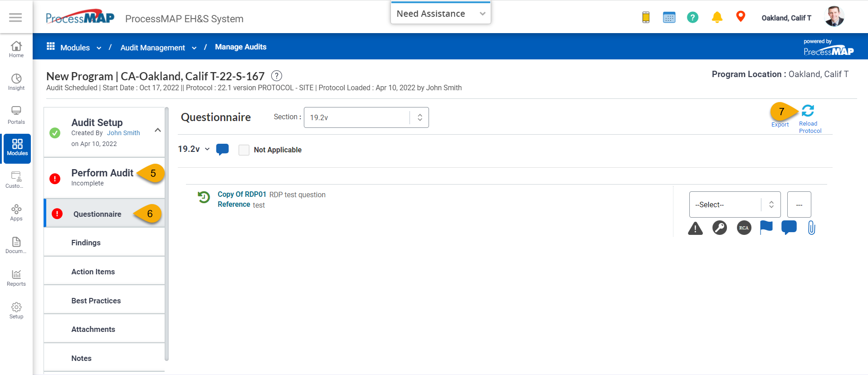Open Reports in sidebar

point(16,278)
